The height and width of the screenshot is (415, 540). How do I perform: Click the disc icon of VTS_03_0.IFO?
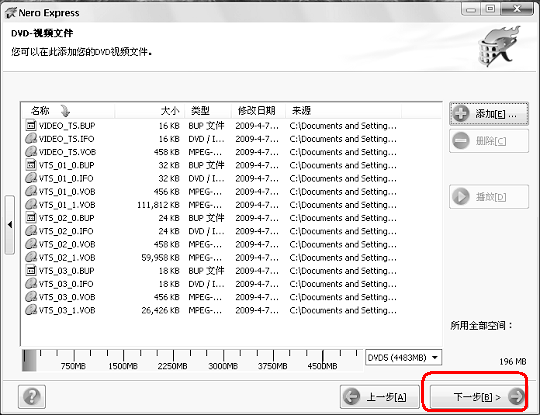pyautogui.click(x=31, y=284)
